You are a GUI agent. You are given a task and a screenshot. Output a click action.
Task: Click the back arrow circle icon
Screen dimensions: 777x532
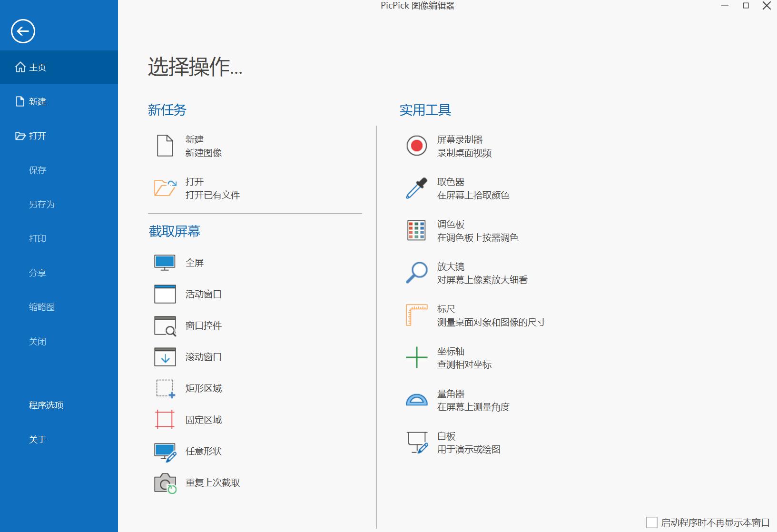(x=23, y=31)
